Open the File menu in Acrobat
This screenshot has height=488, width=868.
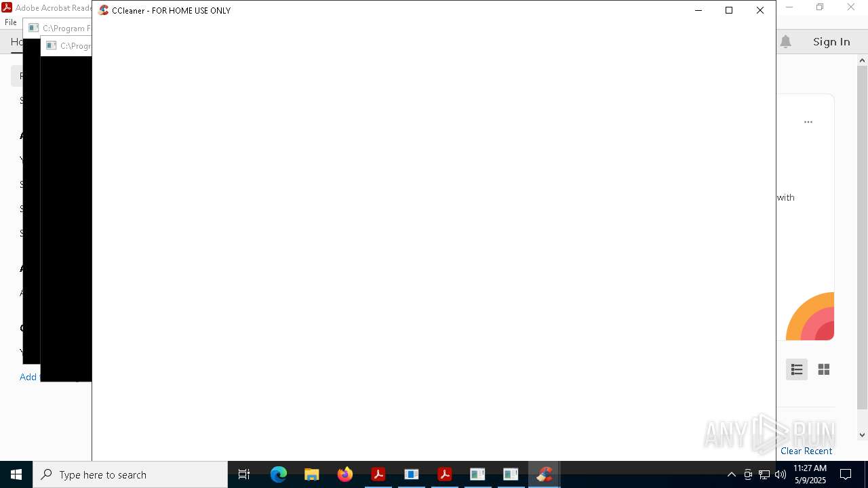[x=11, y=22]
